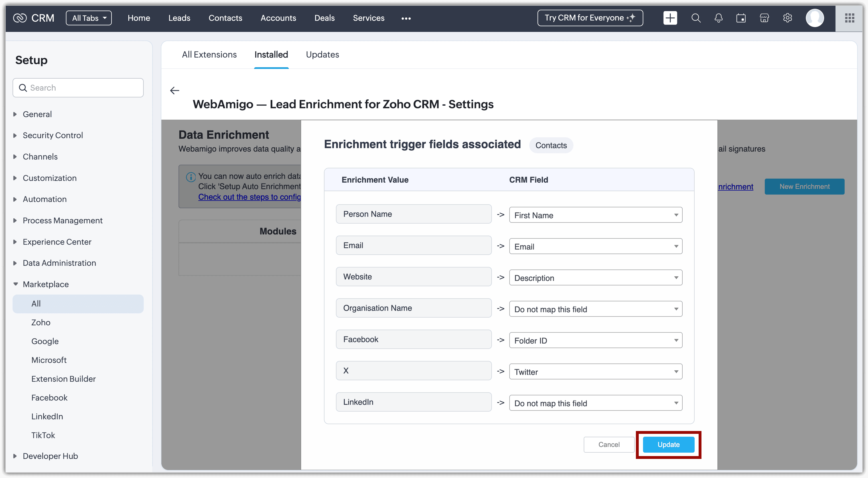Open the three-dots more modules menu

pyautogui.click(x=406, y=19)
